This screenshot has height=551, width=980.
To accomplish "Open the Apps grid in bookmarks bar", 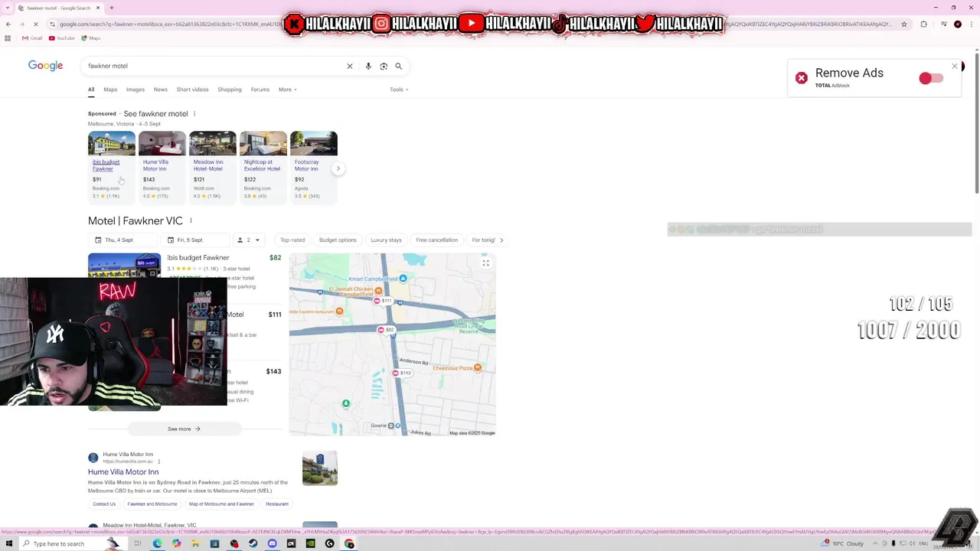I will tap(8, 37).
